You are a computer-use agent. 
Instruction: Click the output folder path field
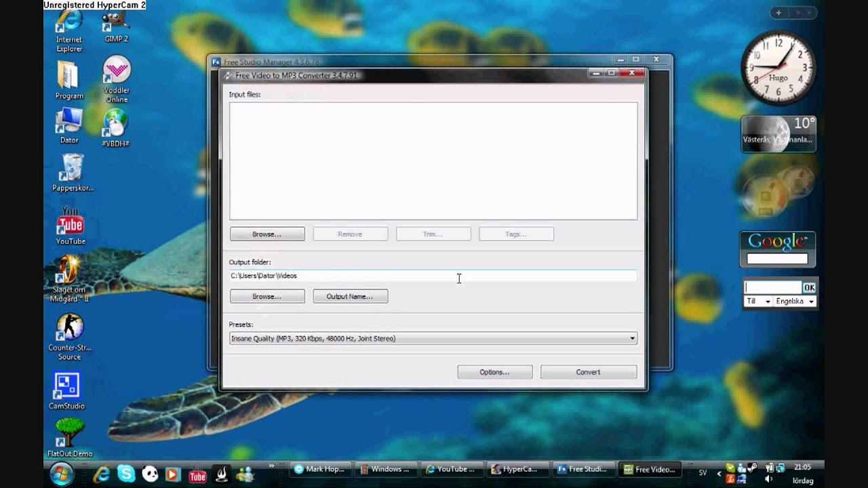click(433, 276)
